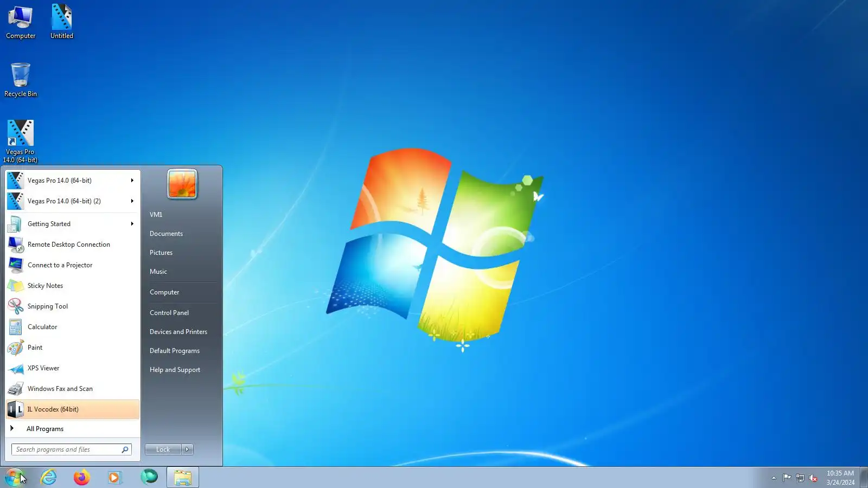Image resolution: width=868 pixels, height=488 pixels.
Task: Click the Getting Started icon
Action: pyautogui.click(x=15, y=224)
